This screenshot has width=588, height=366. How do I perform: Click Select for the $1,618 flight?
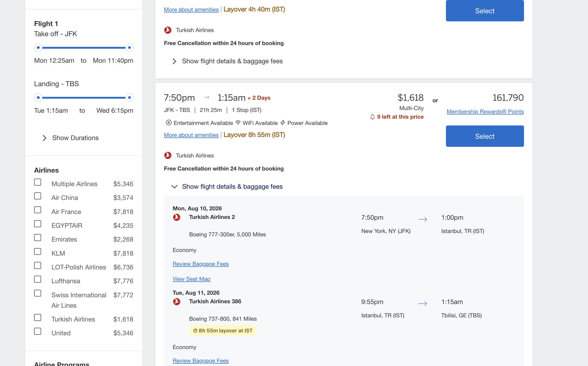(x=484, y=136)
